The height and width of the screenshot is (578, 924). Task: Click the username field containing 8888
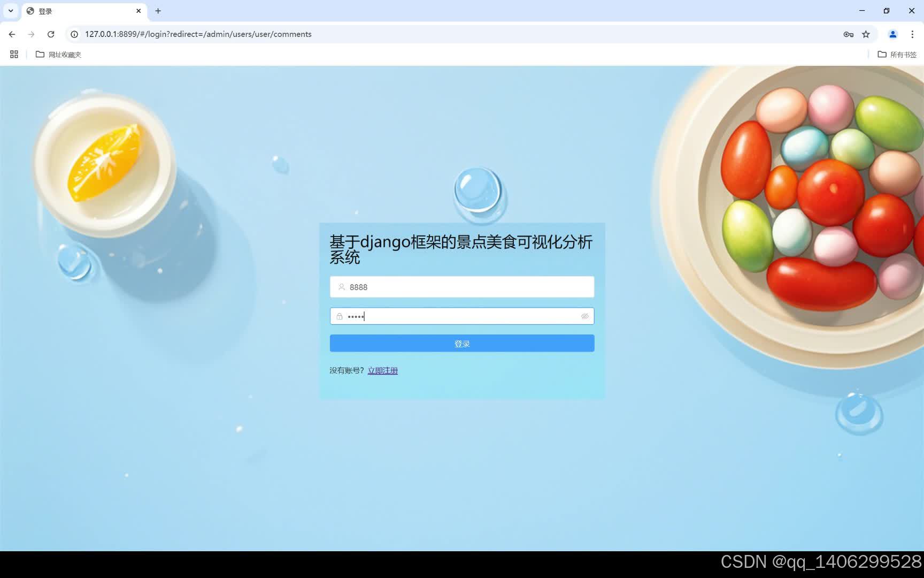(461, 287)
